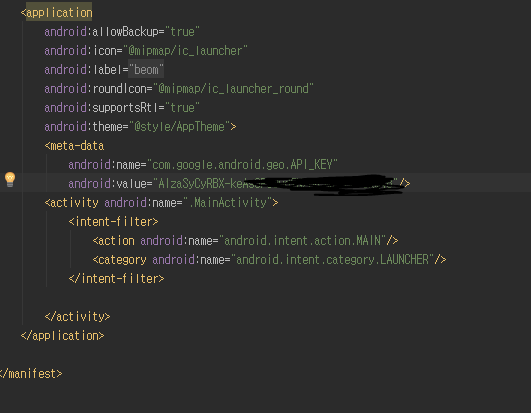Click the android.intent.action.MAIN string

(302, 241)
